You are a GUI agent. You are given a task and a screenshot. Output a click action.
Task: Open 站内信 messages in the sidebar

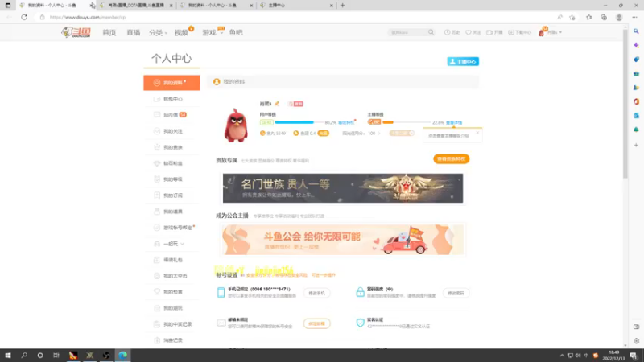click(x=171, y=115)
